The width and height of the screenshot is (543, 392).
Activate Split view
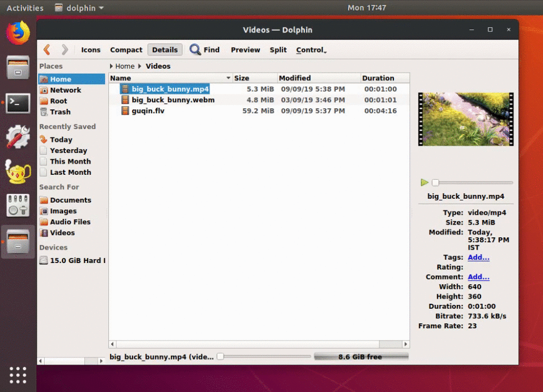point(278,50)
